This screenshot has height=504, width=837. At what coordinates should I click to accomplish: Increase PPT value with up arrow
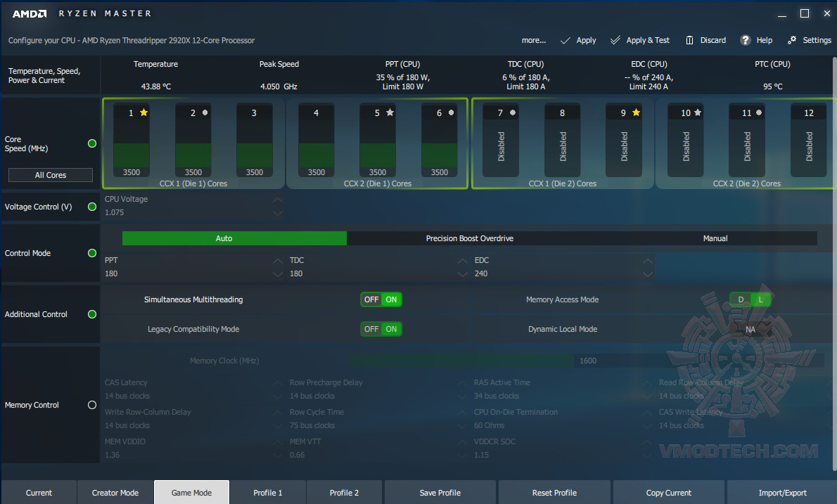278,261
